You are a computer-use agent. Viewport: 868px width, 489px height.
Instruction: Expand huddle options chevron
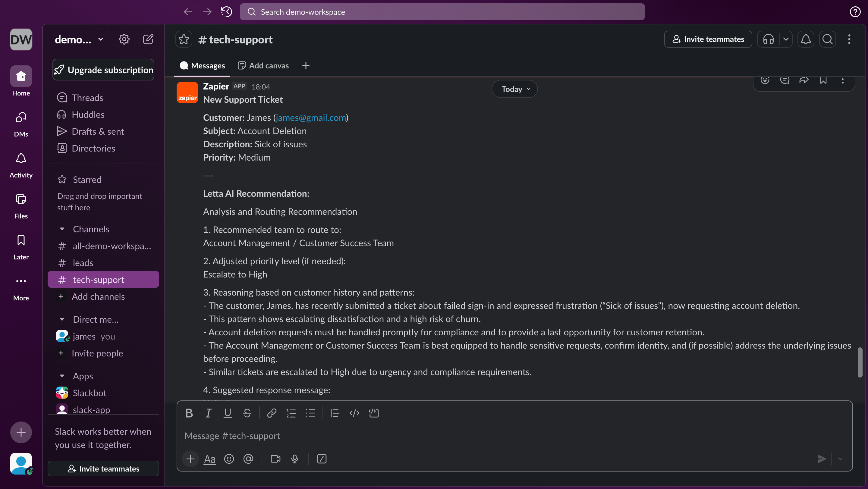(x=786, y=39)
